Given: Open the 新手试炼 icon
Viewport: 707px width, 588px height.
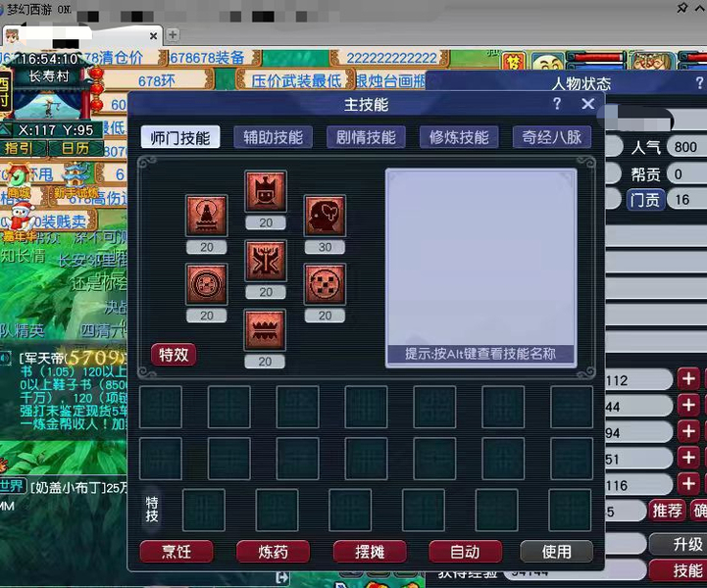Looking at the screenshot, I should pos(76,181).
